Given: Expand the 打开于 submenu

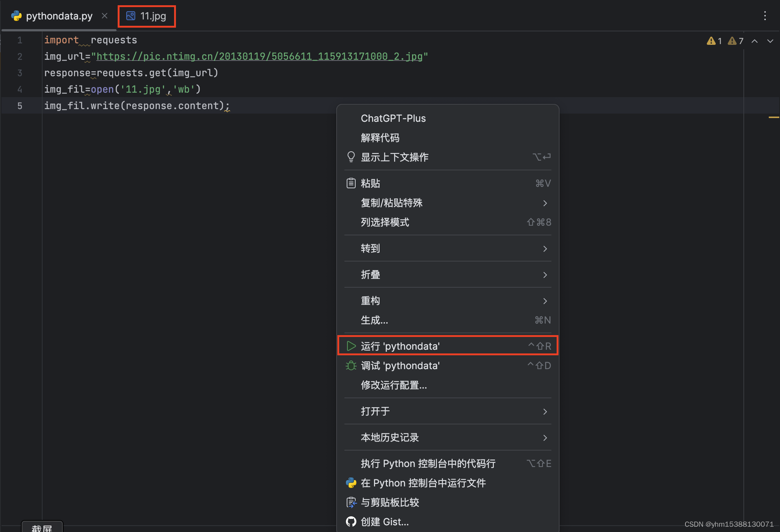Looking at the screenshot, I should pyautogui.click(x=448, y=411).
